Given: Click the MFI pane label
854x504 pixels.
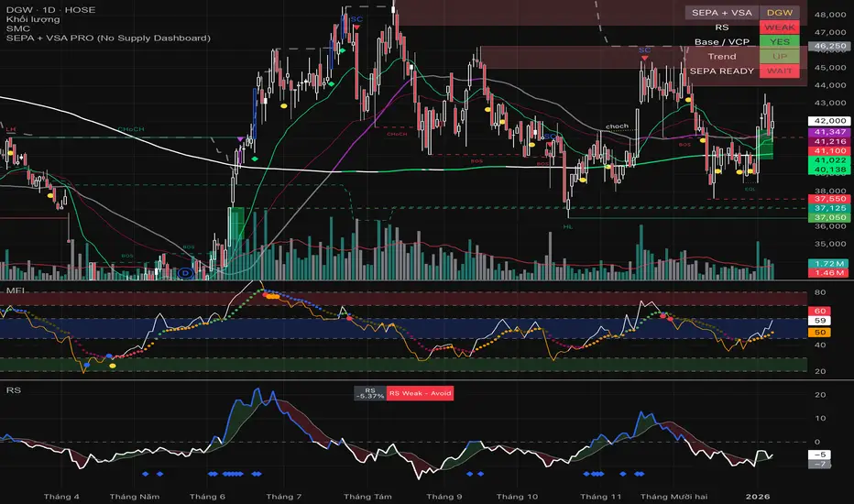Looking at the screenshot, I should click(16, 290).
